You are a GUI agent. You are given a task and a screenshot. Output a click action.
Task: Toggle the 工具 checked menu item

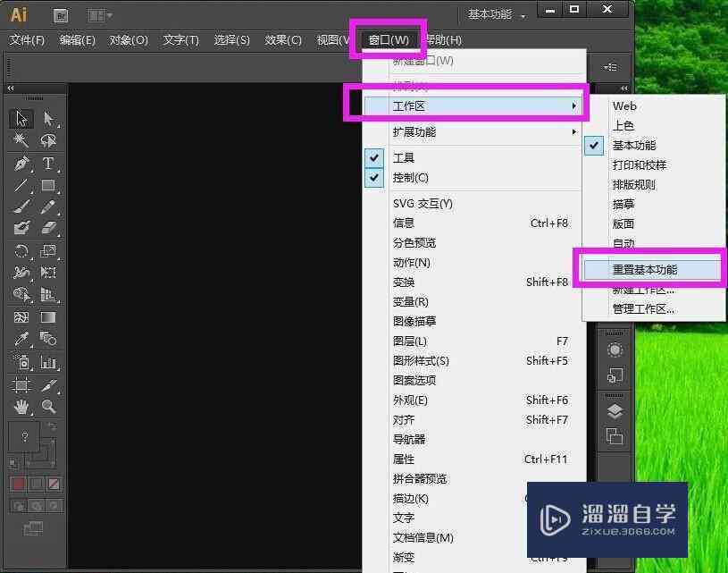point(473,158)
